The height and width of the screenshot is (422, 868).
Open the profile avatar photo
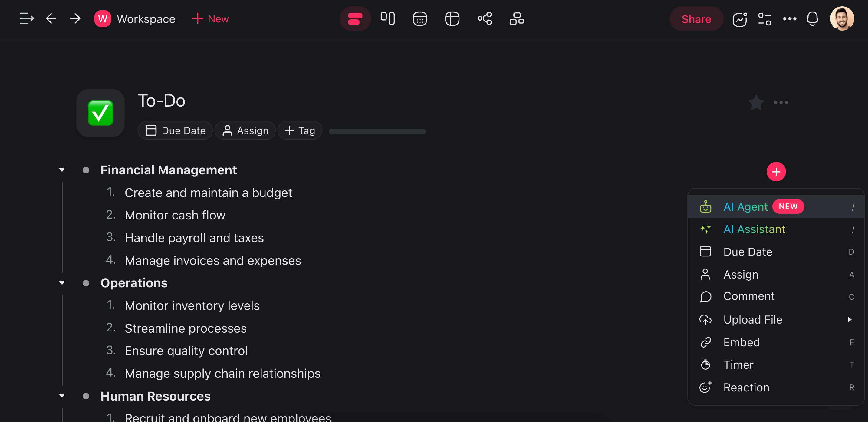(x=842, y=18)
